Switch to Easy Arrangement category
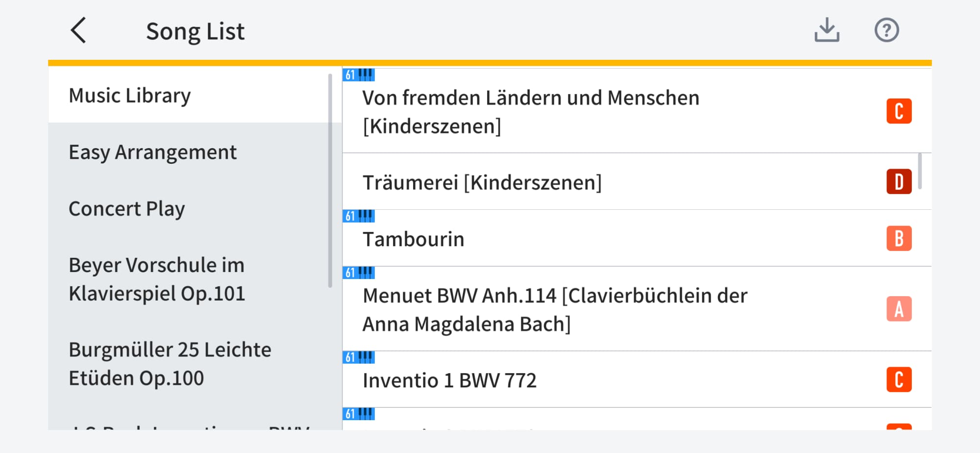Viewport: 980px width, 453px height. coord(152,152)
